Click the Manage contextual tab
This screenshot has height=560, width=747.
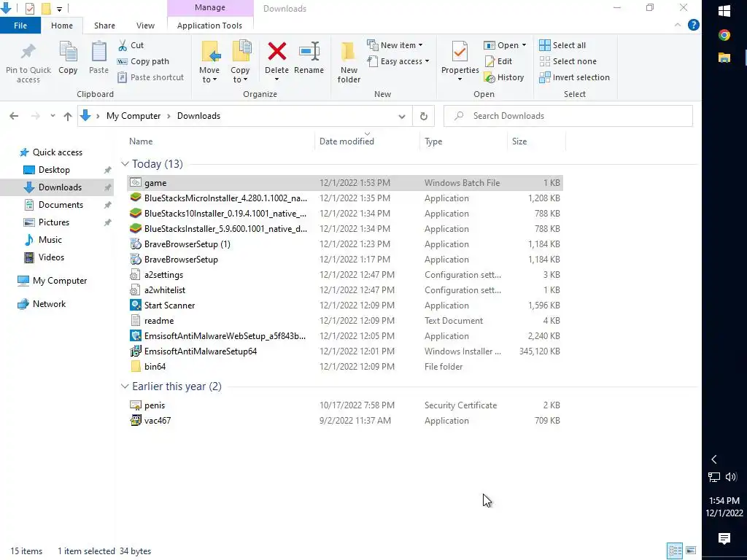(x=210, y=7)
